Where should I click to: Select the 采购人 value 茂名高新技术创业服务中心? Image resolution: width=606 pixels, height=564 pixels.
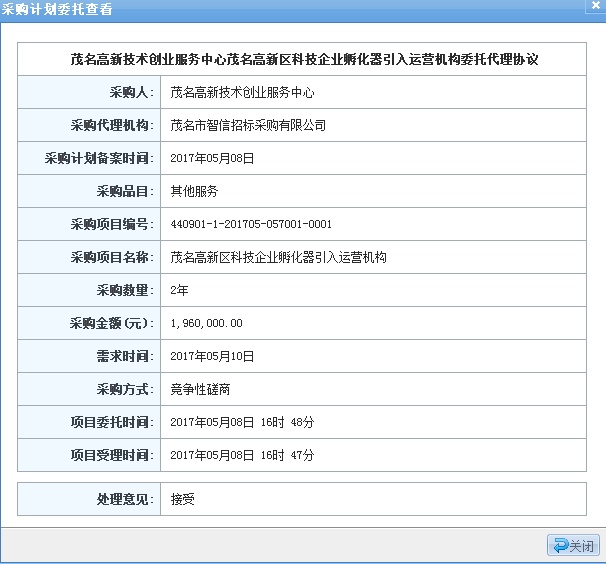[242, 92]
